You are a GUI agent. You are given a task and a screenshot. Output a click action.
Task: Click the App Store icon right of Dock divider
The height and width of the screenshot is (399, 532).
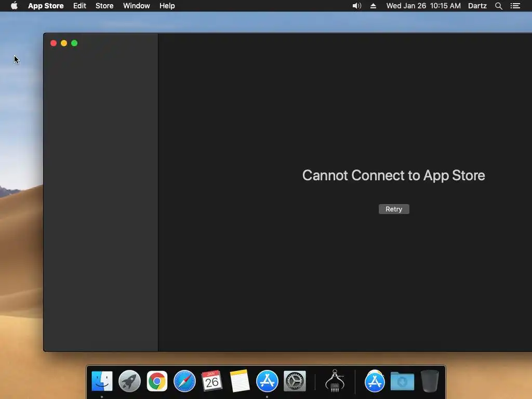(x=375, y=381)
